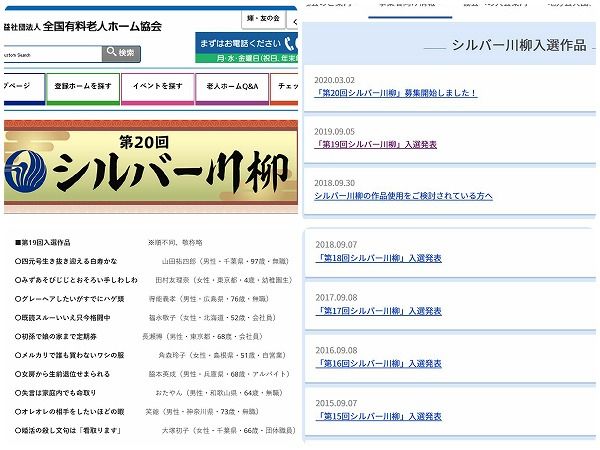The width and height of the screenshot is (600, 450).
Task: Click the verse 初孫で娘の家まで定期券
Action: 55,336
